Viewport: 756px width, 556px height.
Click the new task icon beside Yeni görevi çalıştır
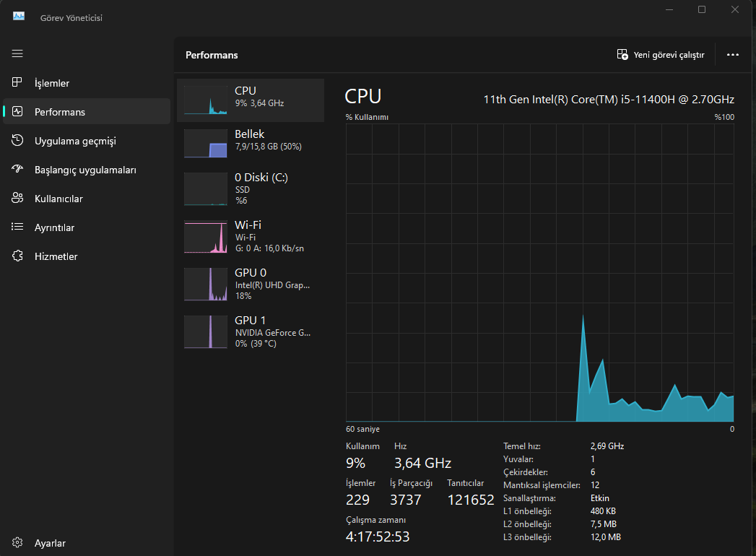[622, 54]
